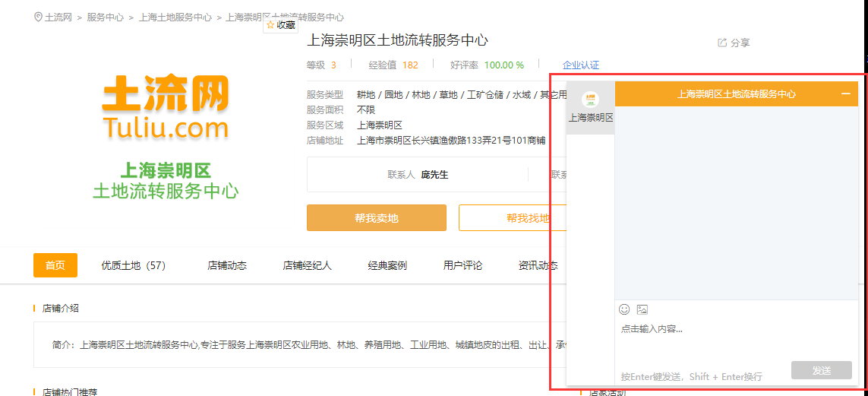Click the 等级 3 level value

pyautogui.click(x=334, y=65)
